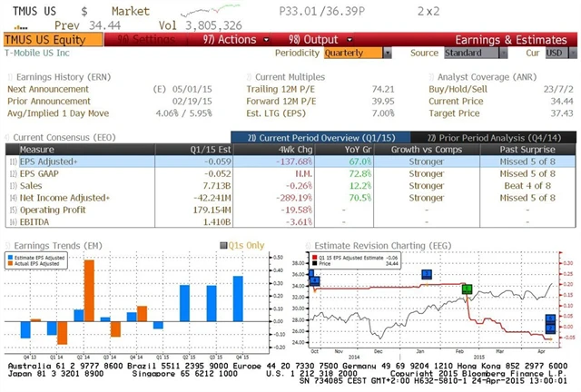Toggle the Q1s Only checkbox
The width and height of the screenshot is (581, 392).
click(223, 245)
